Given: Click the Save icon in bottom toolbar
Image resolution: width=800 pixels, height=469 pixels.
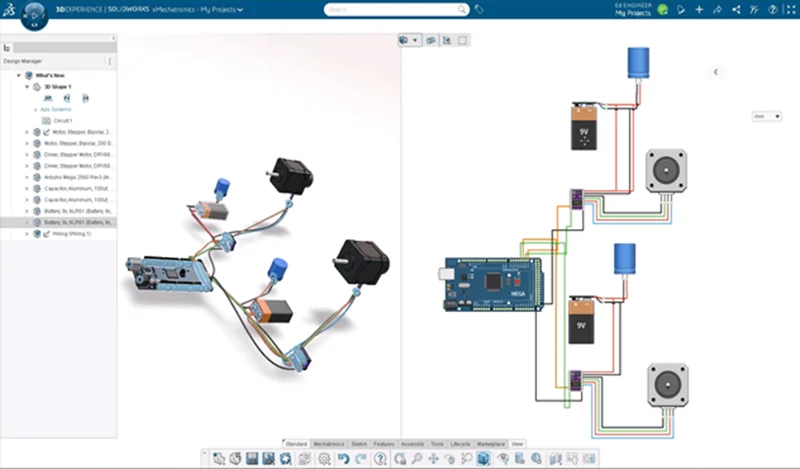Looking at the screenshot, I should point(252,459).
